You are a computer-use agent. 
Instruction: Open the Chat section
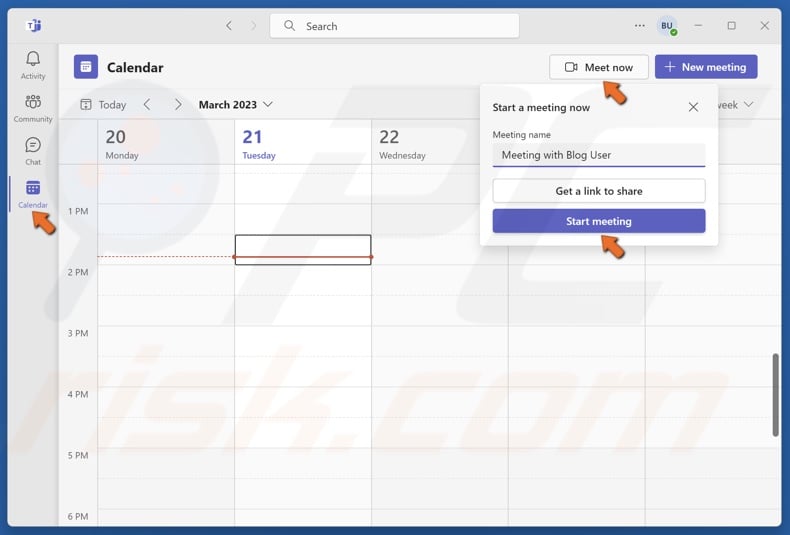[33, 151]
